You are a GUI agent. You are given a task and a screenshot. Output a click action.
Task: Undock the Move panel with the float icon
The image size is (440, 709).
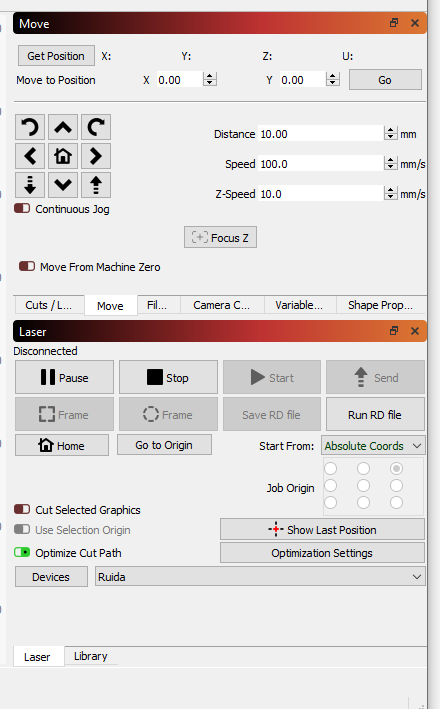click(x=394, y=23)
